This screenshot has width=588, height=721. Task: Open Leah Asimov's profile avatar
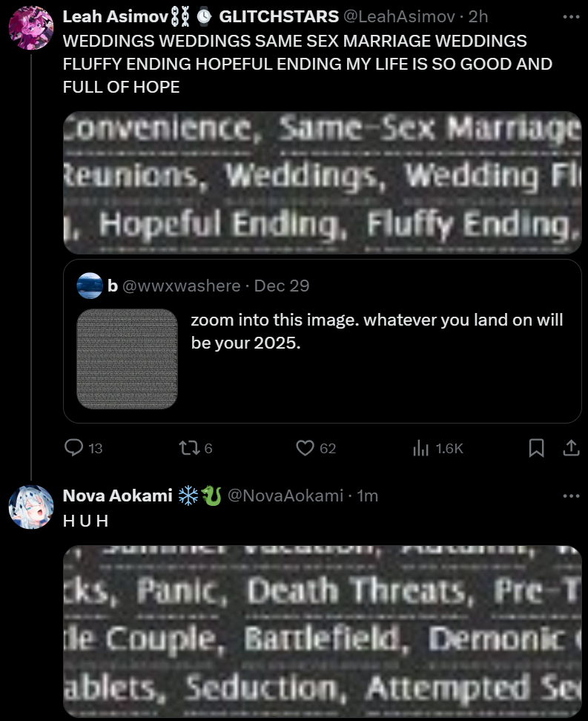coord(31,28)
